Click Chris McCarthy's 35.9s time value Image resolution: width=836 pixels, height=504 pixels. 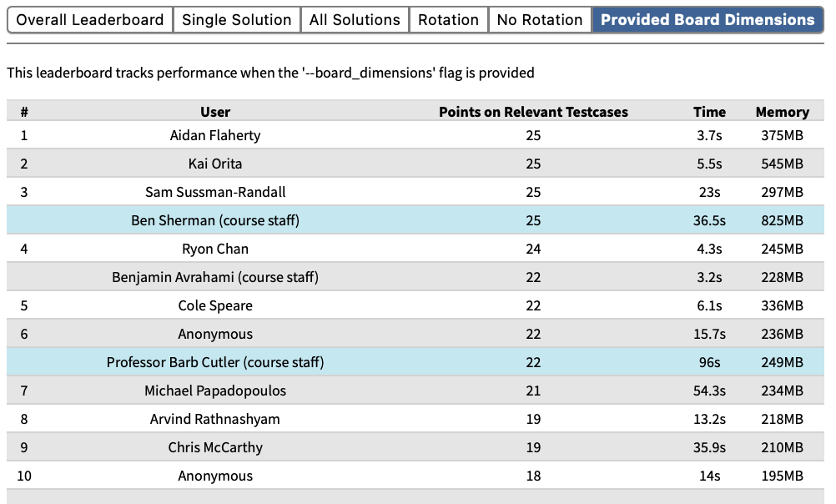[x=709, y=447]
